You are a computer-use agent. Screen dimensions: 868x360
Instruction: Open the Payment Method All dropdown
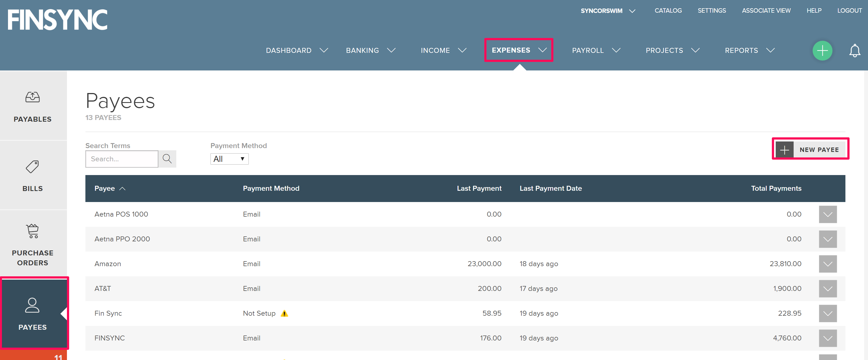tap(229, 159)
